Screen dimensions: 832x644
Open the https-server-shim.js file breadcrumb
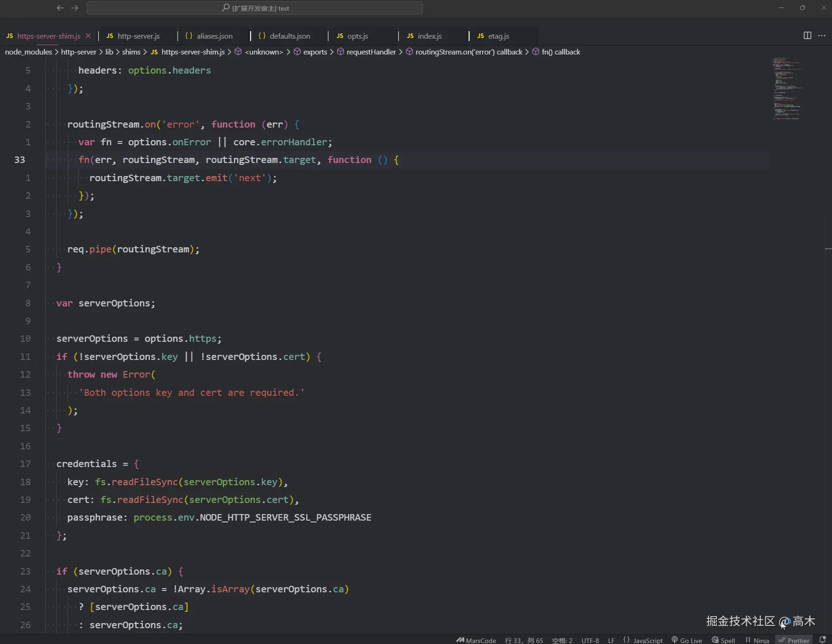tap(188, 52)
